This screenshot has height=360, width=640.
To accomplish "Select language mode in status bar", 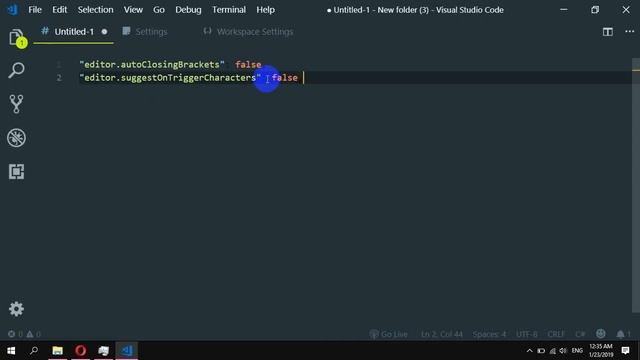I will click(x=580, y=334).
